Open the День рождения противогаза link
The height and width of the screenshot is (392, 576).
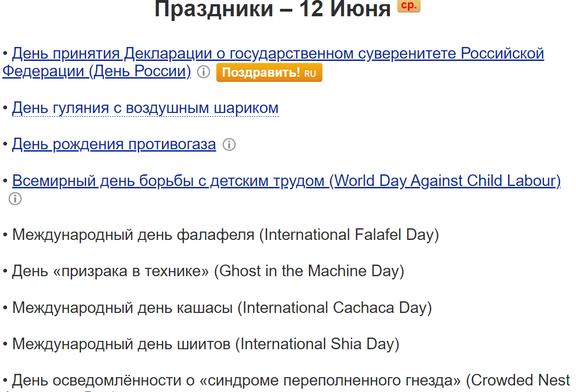click(x=114, y=144)
